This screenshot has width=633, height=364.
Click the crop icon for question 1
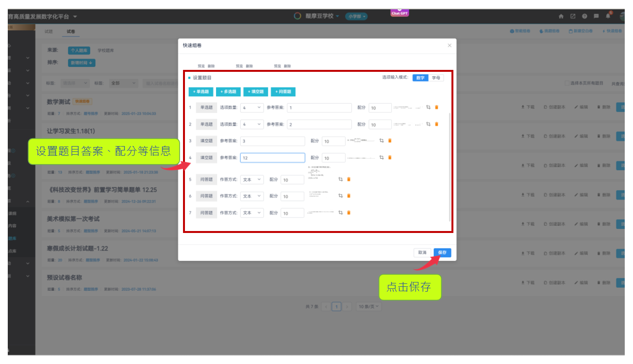coord(428,108)
